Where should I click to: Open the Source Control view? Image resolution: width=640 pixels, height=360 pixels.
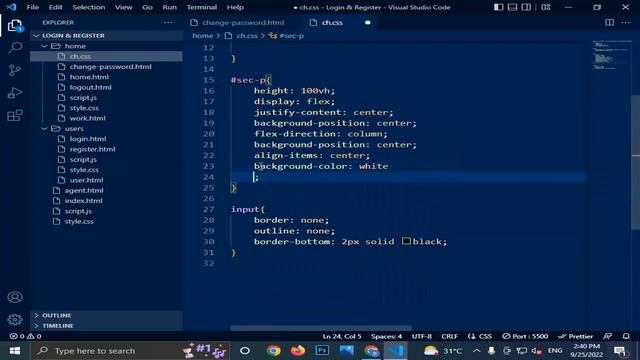(15, 70)
